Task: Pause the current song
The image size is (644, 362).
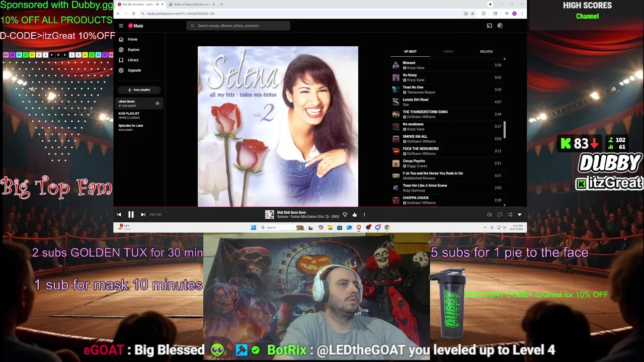Action: (131, 215)
